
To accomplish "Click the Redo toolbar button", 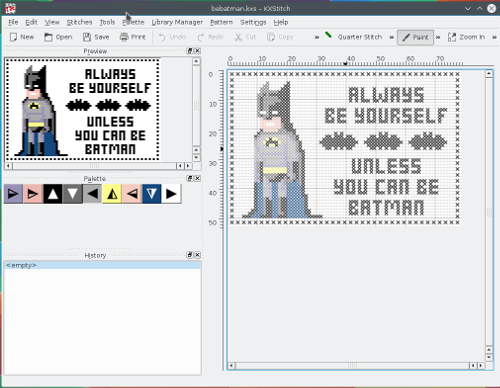I will pyautogui.click(x=210, y=37).
